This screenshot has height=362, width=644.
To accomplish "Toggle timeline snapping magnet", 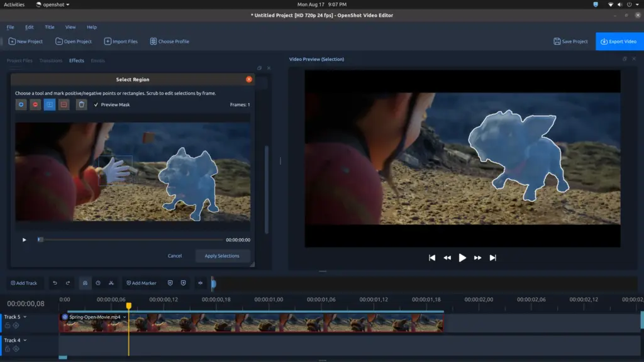I will click(x=85, y=283).
